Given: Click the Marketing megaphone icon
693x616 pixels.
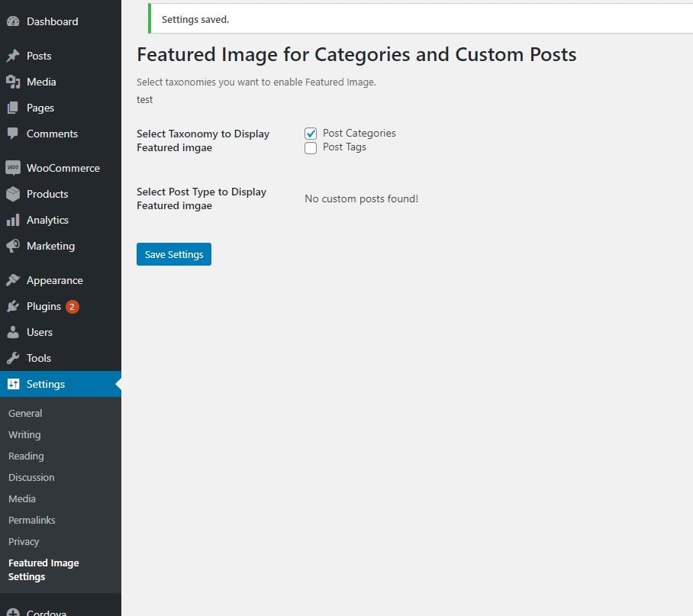Looking at the screenshot, I should pos(13,246).
